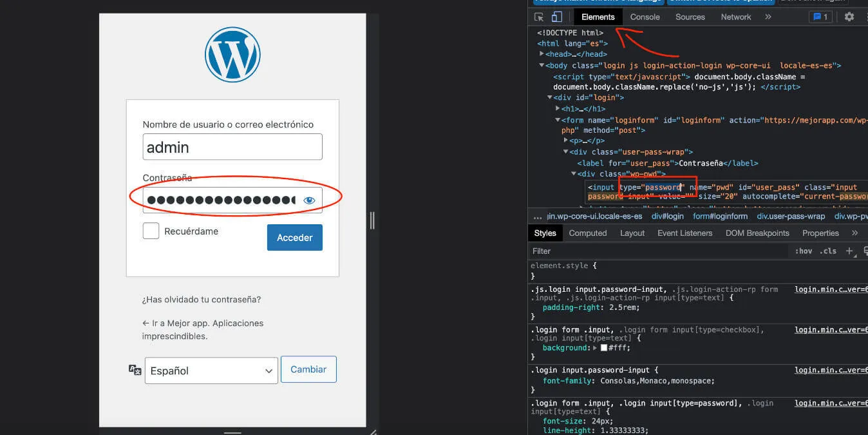Collapse the body element in the DOM tree
This screenshot has width=868, height=435.
click(542, 65)
